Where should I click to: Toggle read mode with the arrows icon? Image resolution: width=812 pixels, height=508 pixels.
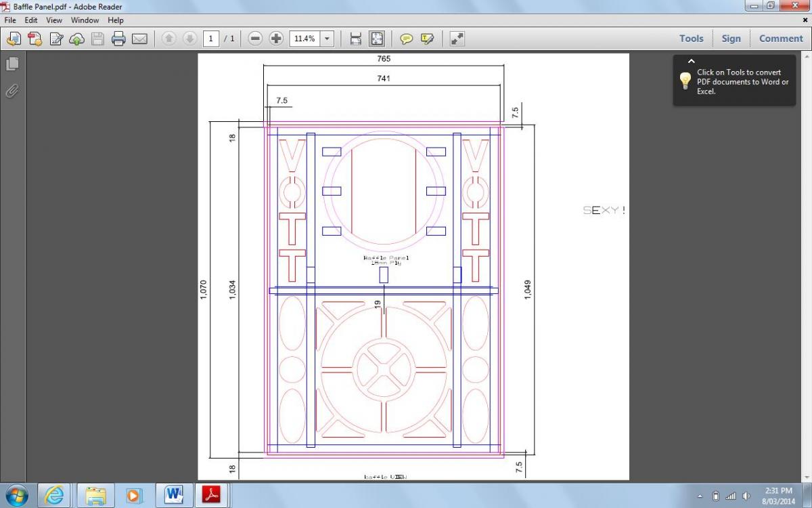[457, 39]
